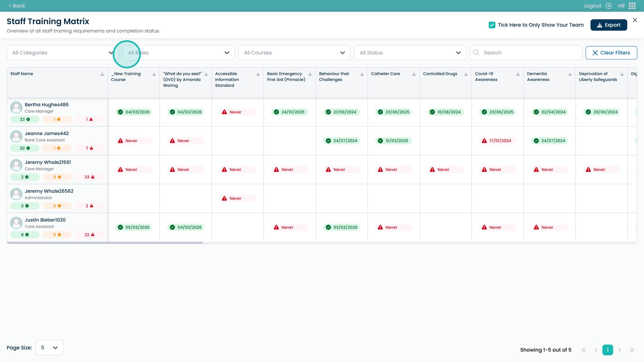Click sort arrow on Controlled Drugs column

tap(466, 74)
